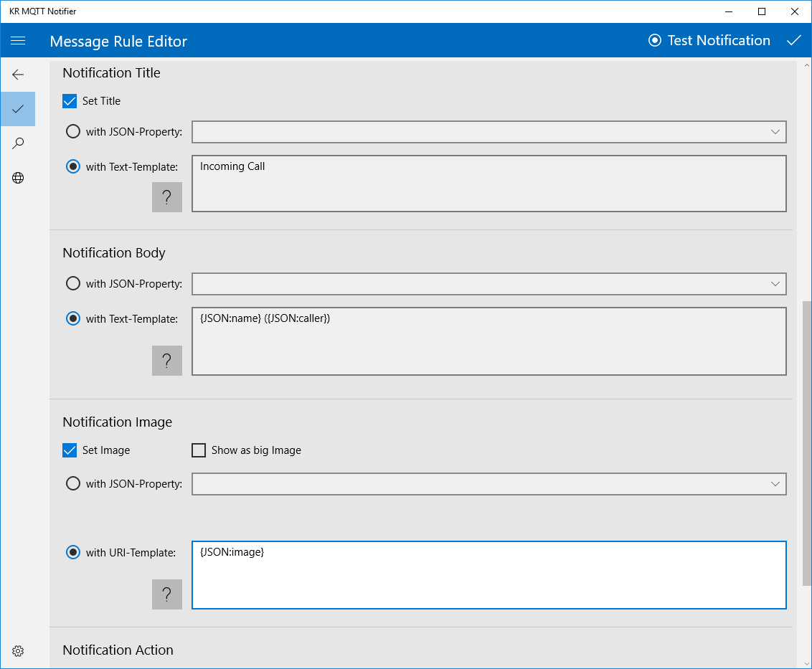Open the settings gear

pyautogui.click(x=18, y=651)
